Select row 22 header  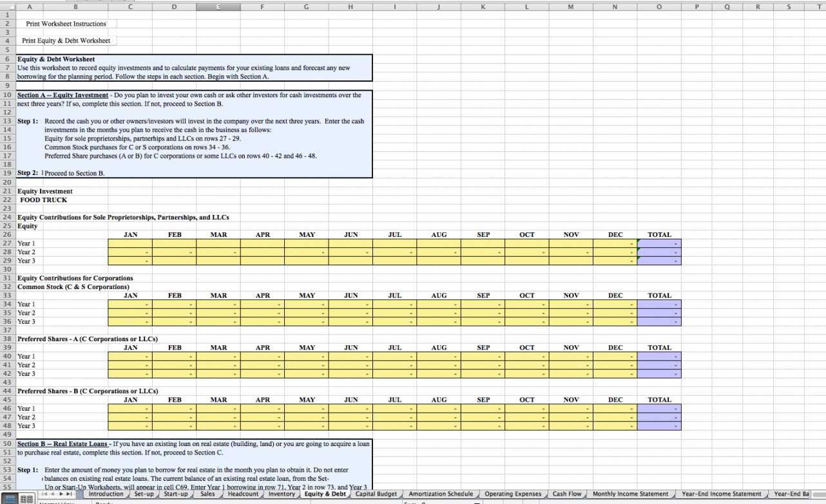pos(7,200)
